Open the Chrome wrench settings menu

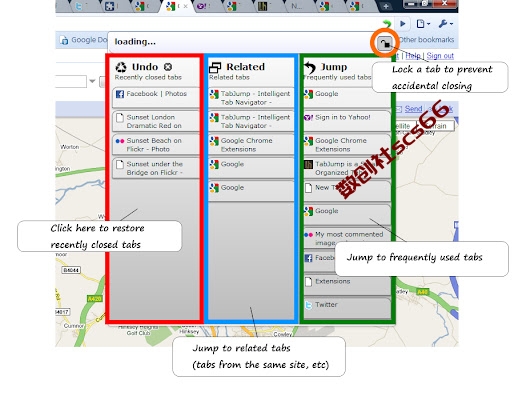[x=446, y=24]
